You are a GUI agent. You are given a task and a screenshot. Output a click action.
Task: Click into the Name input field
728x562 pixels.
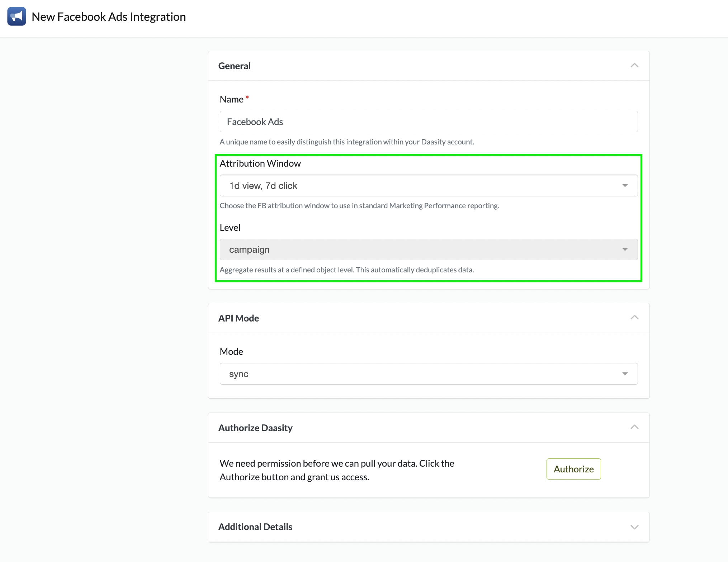(428, 122)
